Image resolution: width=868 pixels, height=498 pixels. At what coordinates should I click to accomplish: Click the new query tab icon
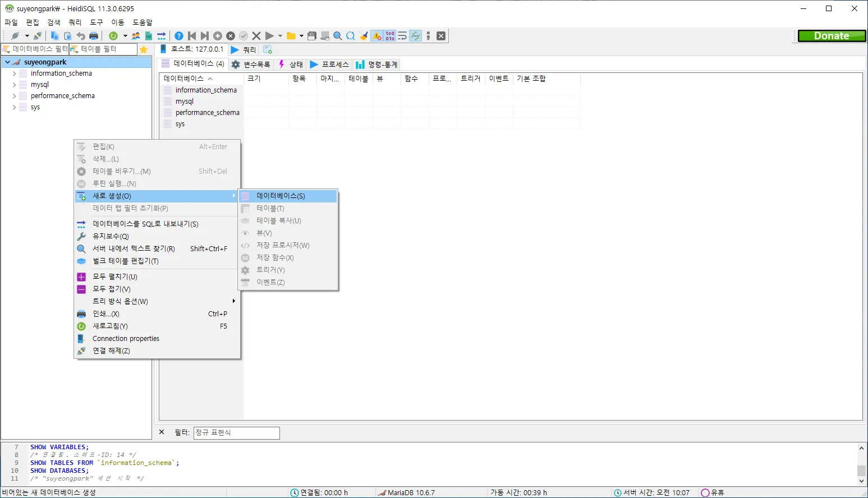click(x=268, y=49)
